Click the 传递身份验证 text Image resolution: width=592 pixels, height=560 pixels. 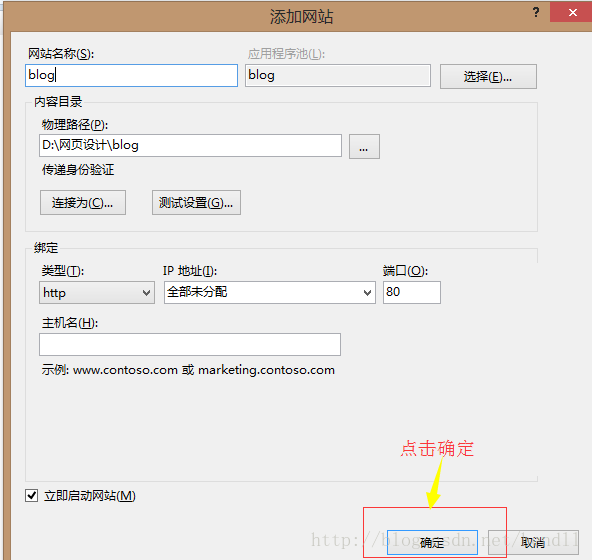(78, 170)
